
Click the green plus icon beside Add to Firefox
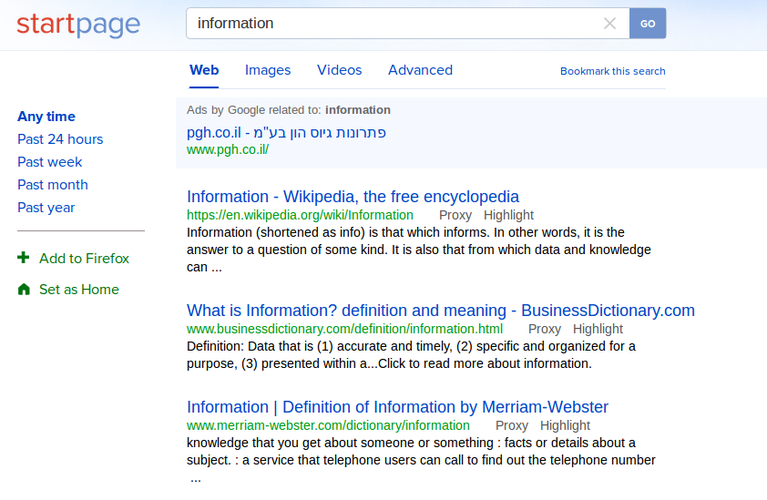coord(23,257)
